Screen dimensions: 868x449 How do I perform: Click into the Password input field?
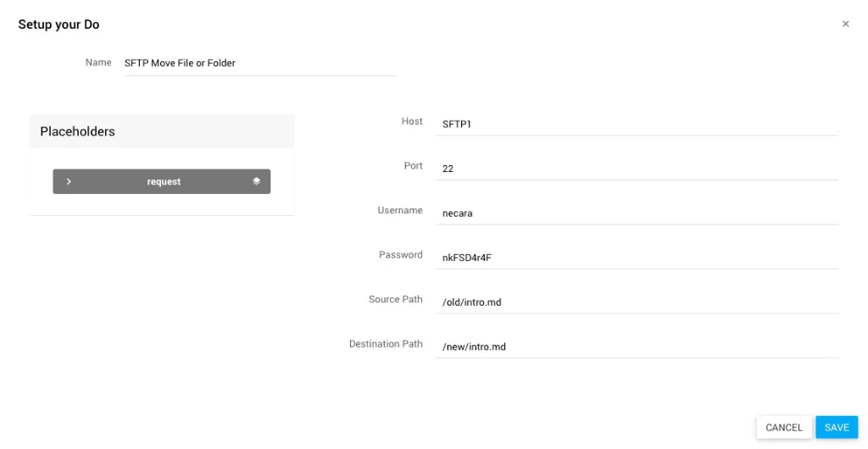[636, 258]
